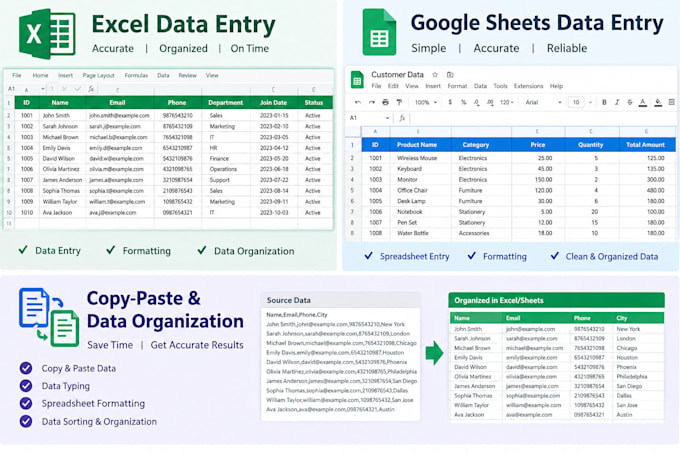Click the Sheets A1 name box

tap(368, 118)
